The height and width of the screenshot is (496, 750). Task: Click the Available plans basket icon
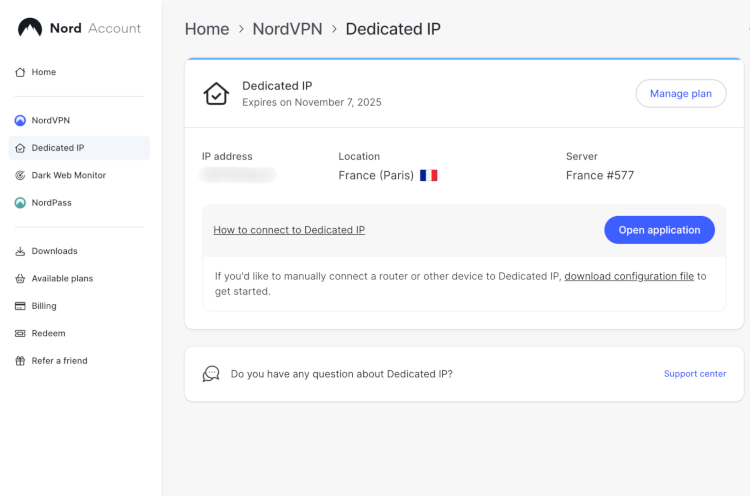20,278
